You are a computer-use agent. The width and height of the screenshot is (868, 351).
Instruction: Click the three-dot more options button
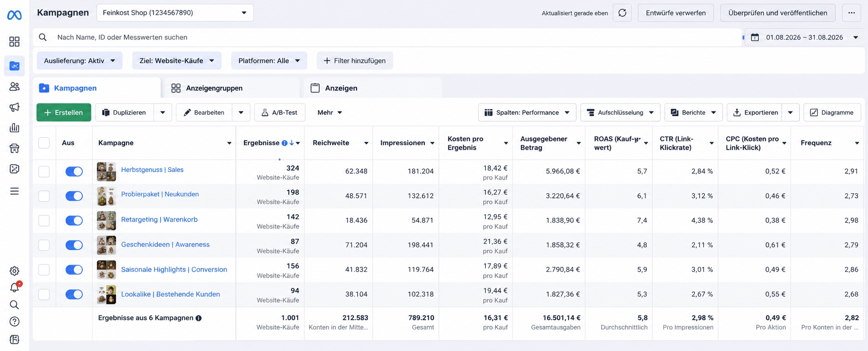pos(852,13)
